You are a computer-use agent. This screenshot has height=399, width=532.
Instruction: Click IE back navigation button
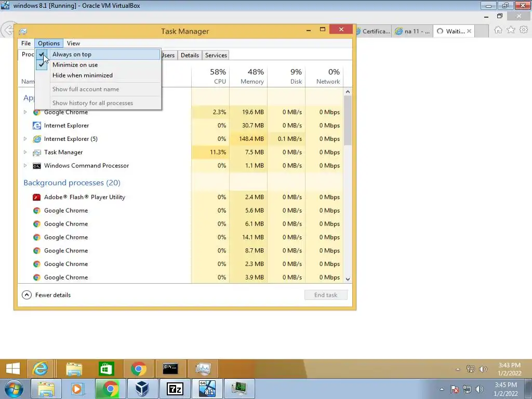pyautogui.click(x=8, y=30)
